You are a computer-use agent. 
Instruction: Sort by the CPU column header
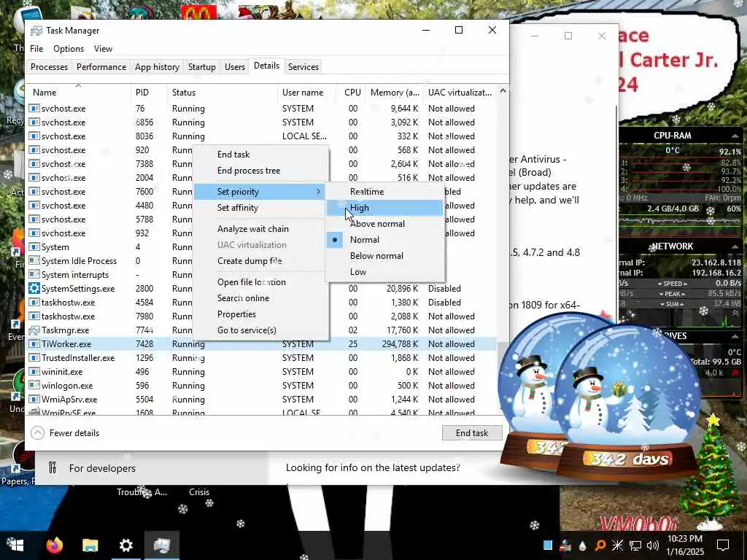pyautogui.click(x=352, y=93)
